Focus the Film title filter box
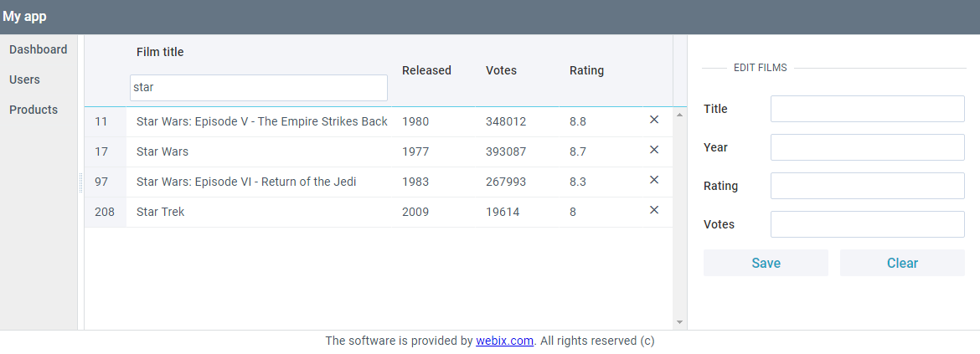Viewport: 980px width, 354px height. click(259, 88)
